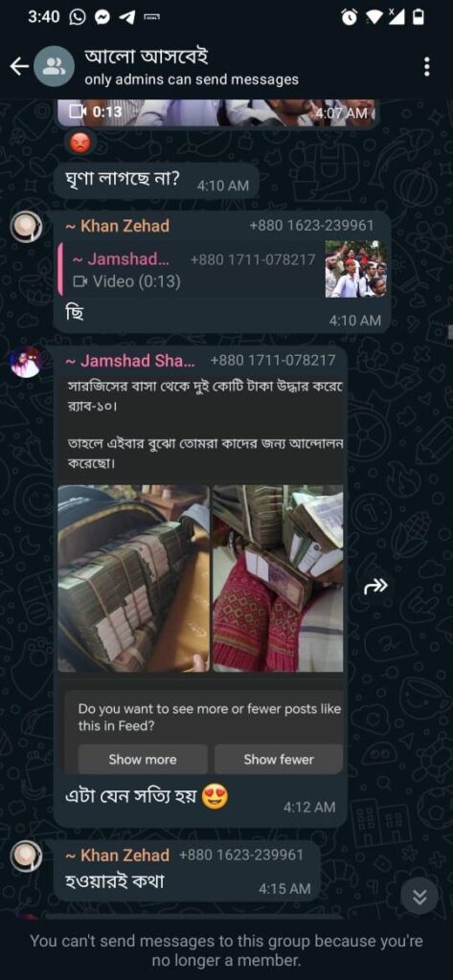This screenshot has width=453, height=980.
Task: Tap phone number +880 1711-078217 on Jamshad's message
Action: 273,361
